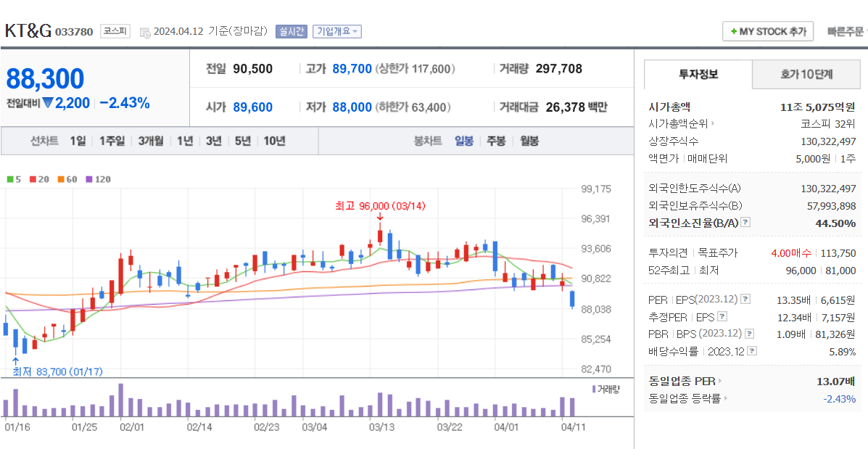Select the 주봉 weekly candle chart

[496, 141]
